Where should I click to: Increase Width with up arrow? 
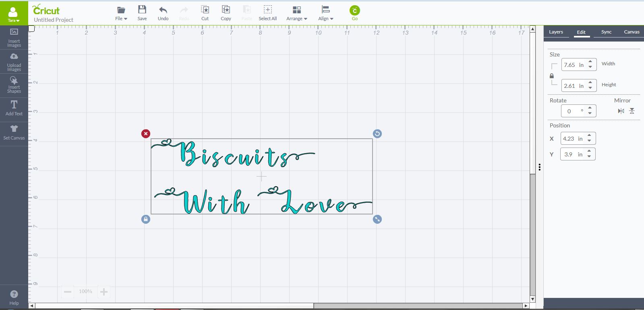[x=590, y=62]
